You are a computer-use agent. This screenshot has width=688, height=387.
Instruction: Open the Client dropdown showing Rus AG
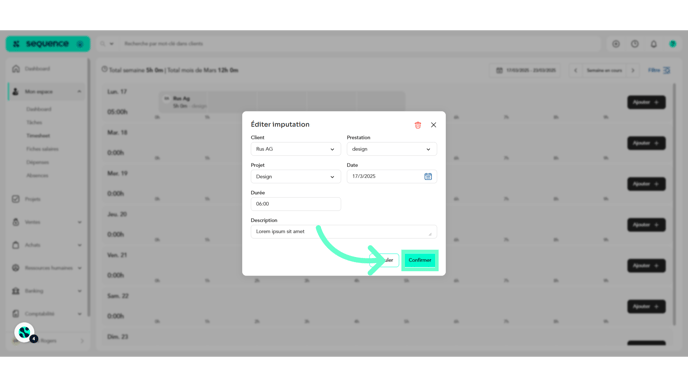tap(295, 149)
